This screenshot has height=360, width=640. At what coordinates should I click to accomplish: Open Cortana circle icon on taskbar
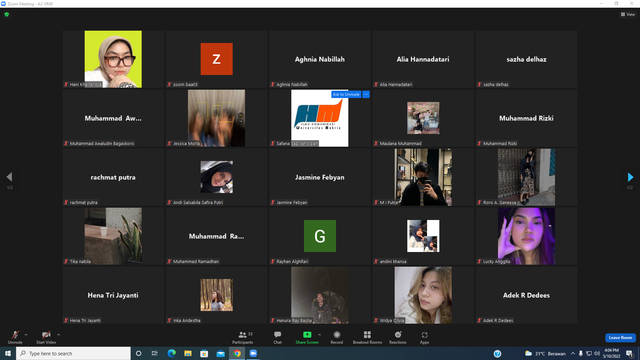pyautogui.click(x=138, y=353)
